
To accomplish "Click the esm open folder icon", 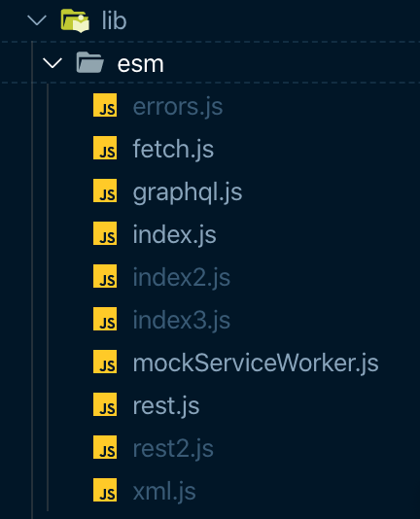I will coord(90,62).
